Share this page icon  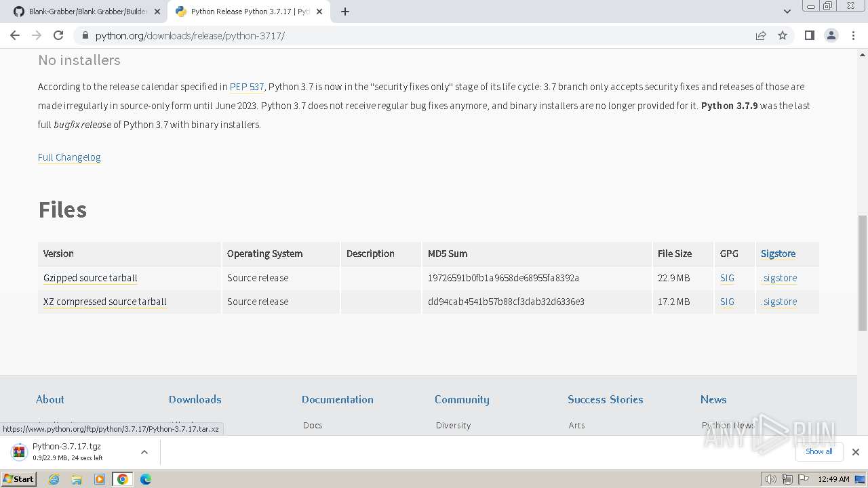pyautogui.click(x=761, y=35)
